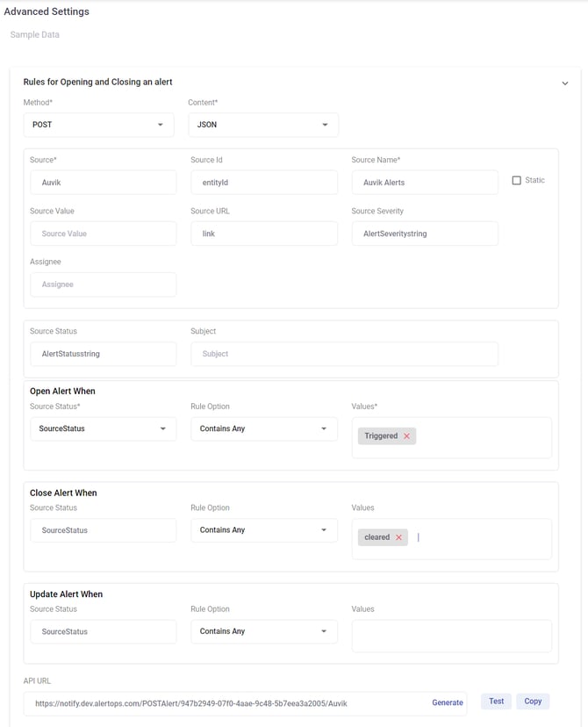Remove the Triggered value chip

(405, 435)
